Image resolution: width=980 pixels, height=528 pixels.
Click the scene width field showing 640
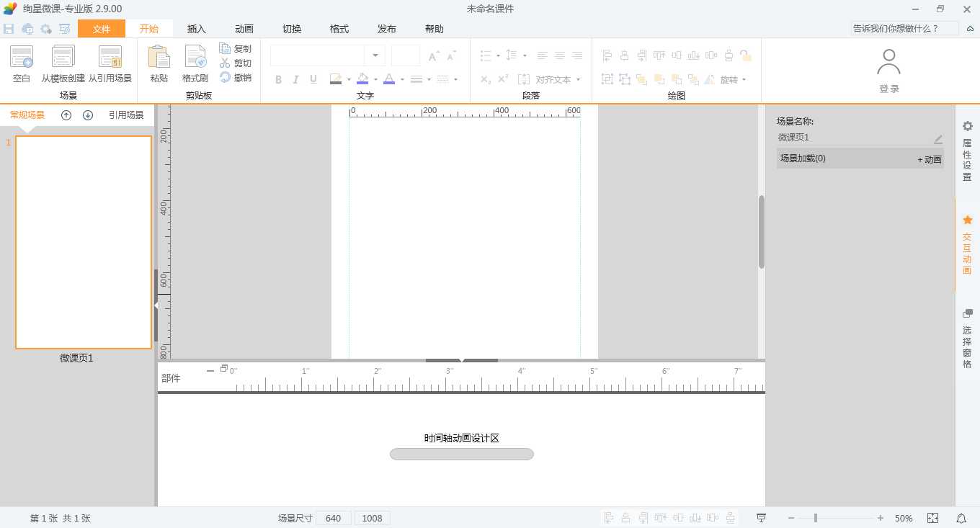coord(333,518)
